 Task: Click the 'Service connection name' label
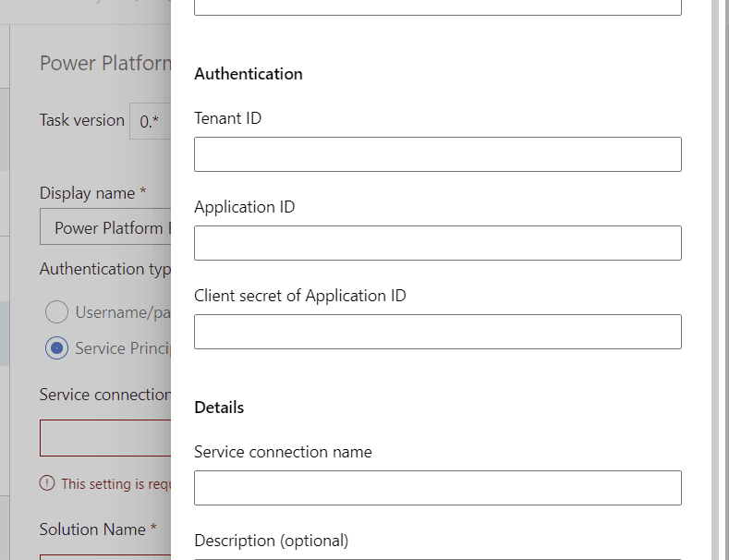(283, 452)
